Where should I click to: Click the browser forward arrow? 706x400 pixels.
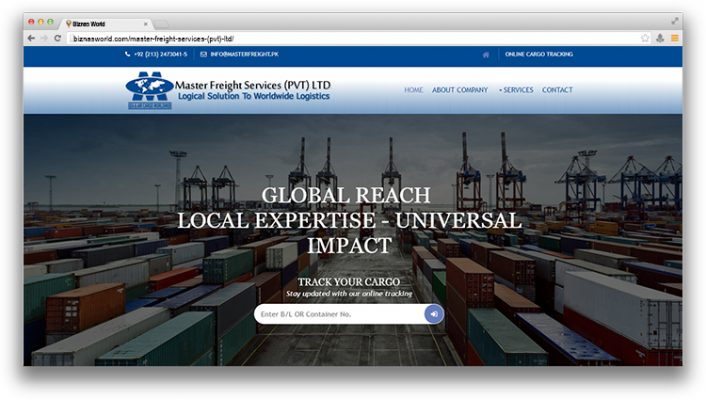(44, 38)
